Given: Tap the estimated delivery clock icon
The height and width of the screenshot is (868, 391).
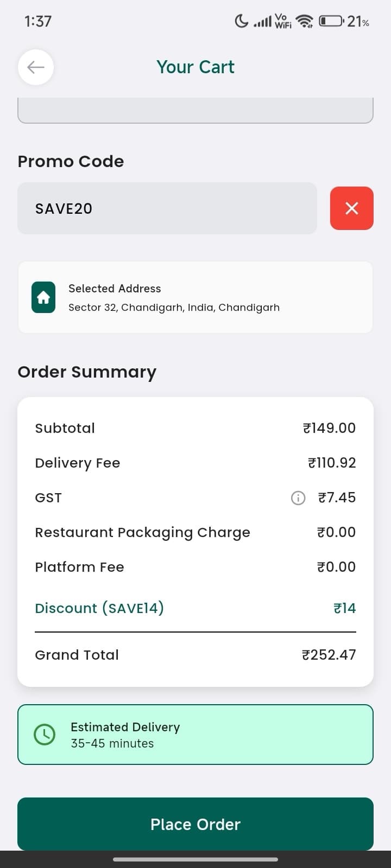Looking at the screenshot, I should [45, 735].
